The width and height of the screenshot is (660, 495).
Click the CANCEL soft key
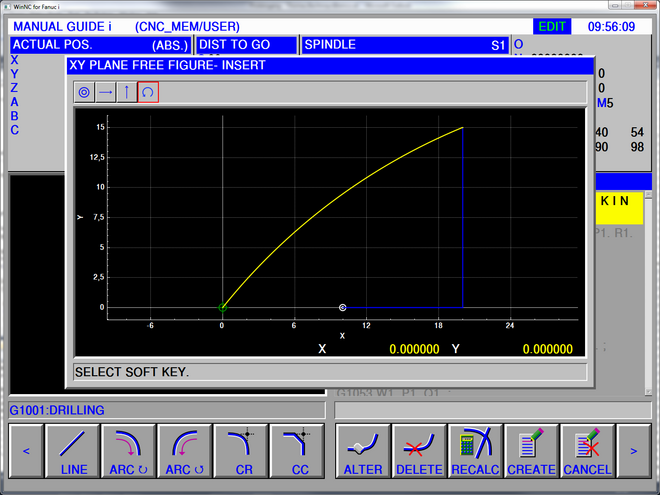(x=587, y=451)
